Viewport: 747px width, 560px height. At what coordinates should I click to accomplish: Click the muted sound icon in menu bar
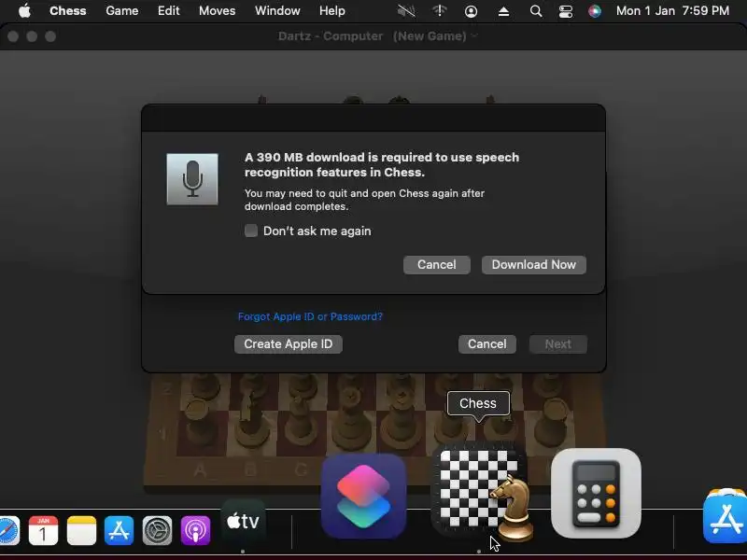[406, 10]
